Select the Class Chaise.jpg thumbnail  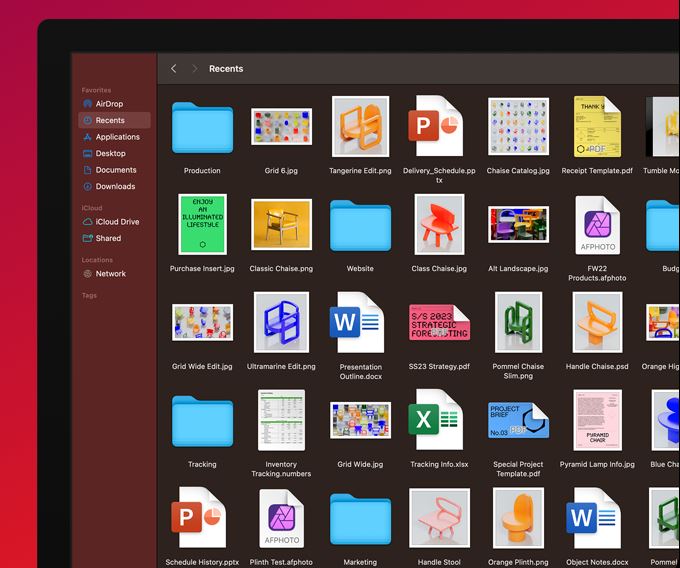pyautogui.click(x=439, y=224)
